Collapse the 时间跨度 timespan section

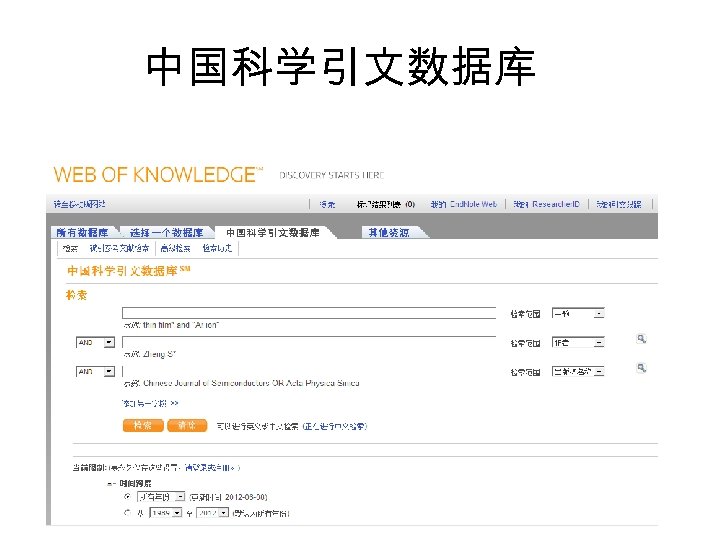click(111, 484)
